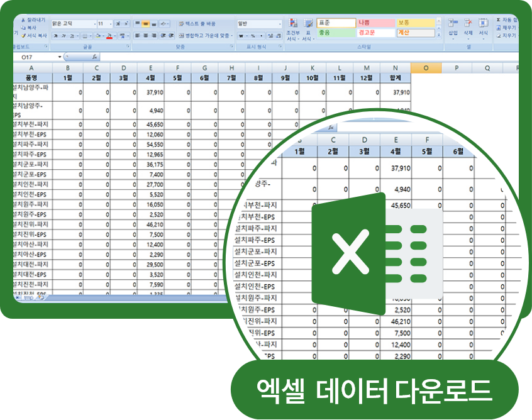Click the 엑셀 데이터 다운로드 button
Viewport: 532px width, 420px height.
tap(375, 390)
